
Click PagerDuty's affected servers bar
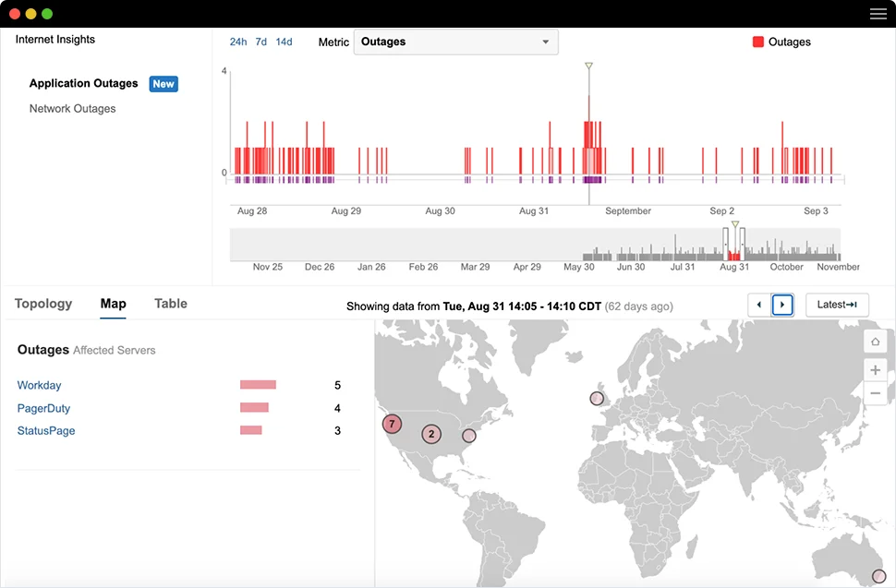[254, 407]
